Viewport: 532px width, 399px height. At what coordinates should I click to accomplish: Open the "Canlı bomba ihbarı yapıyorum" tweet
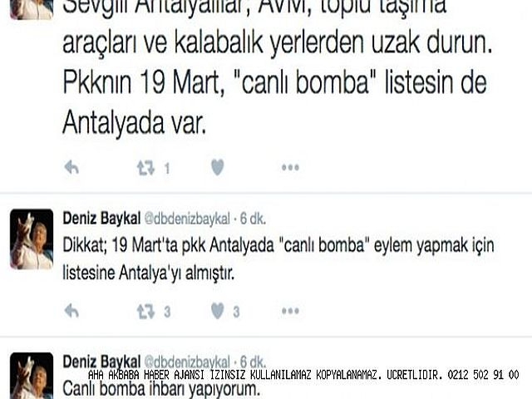click(x=161, y=388)
